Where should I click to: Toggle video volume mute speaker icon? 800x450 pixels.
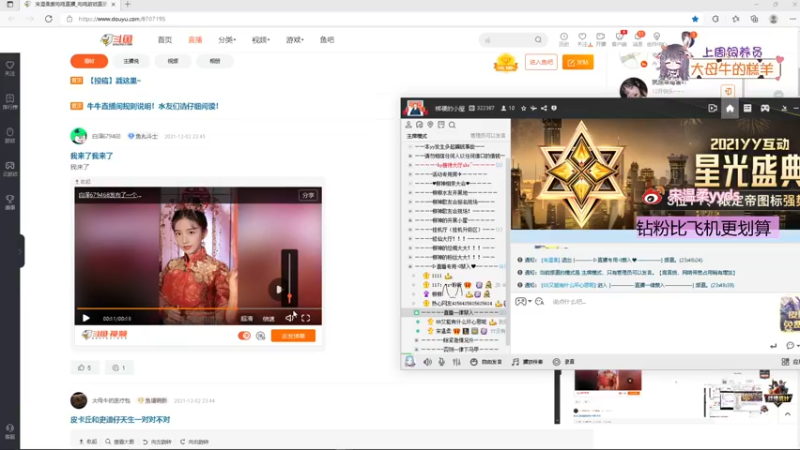point(289,318)
